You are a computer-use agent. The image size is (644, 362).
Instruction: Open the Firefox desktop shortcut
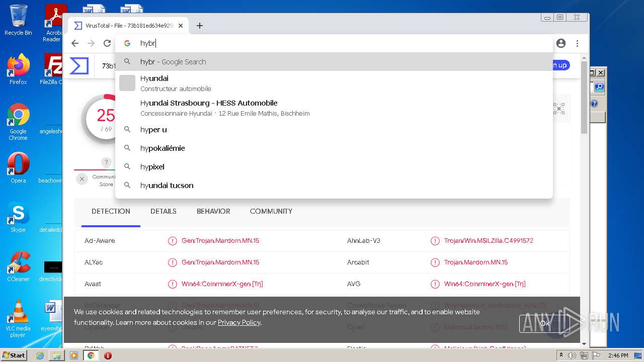click(18, 69)
